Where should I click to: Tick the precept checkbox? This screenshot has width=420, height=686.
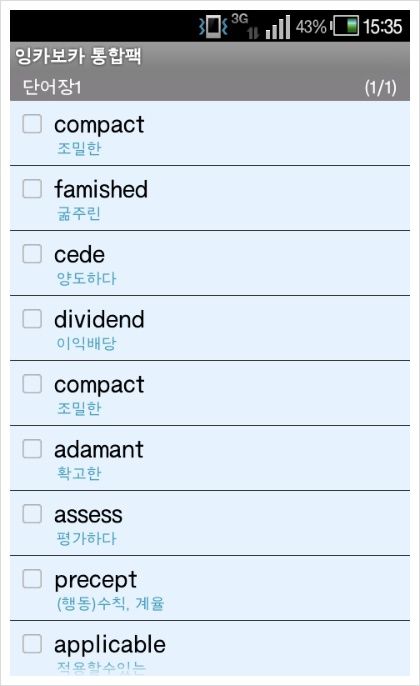click(x=32, y=579)
